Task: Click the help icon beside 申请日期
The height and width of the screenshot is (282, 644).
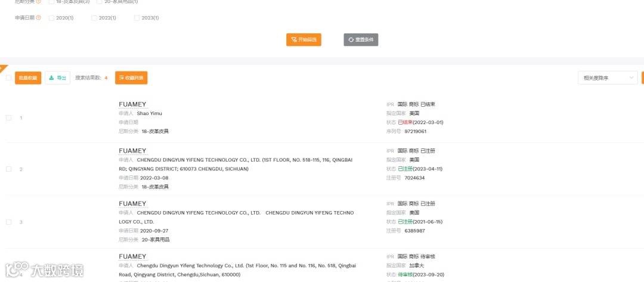Action: point(39,18)
